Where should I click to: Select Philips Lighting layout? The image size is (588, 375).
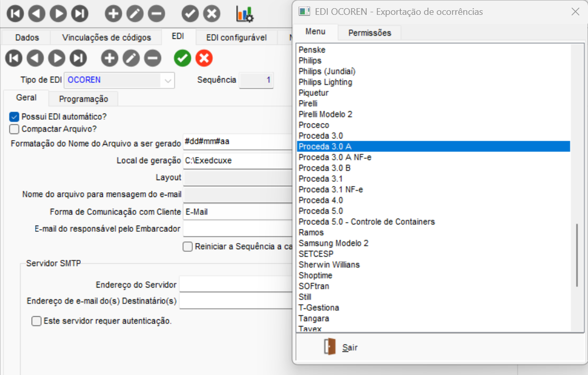pos(434,82)
